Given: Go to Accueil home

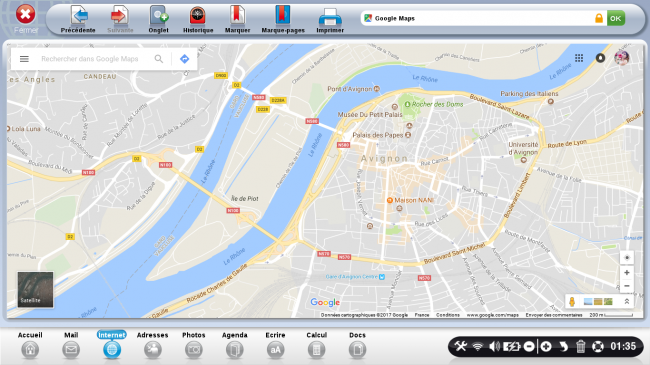Looking at the screenshot, I should (30, 345).
